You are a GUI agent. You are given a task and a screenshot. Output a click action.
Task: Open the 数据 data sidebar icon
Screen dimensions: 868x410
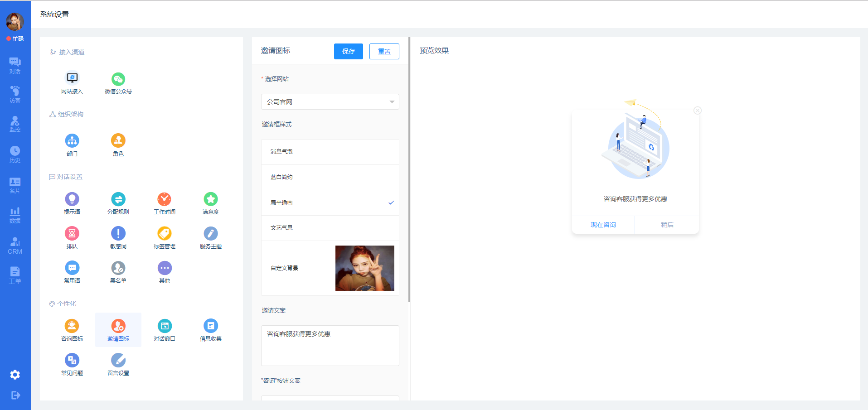click(15, 215)
